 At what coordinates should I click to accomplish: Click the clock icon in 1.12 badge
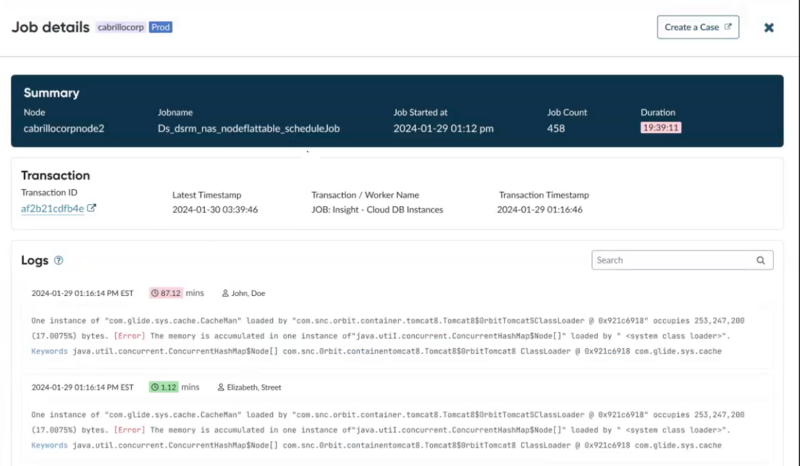(x=155, y=387)
